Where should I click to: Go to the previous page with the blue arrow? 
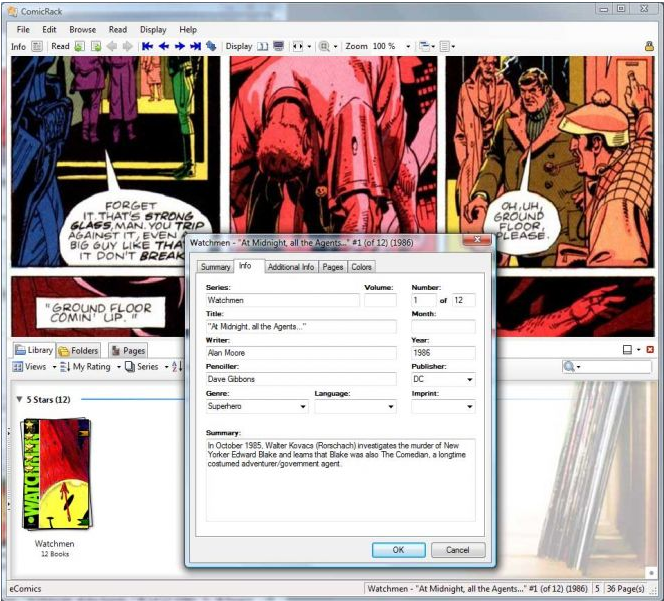[163, 46]
